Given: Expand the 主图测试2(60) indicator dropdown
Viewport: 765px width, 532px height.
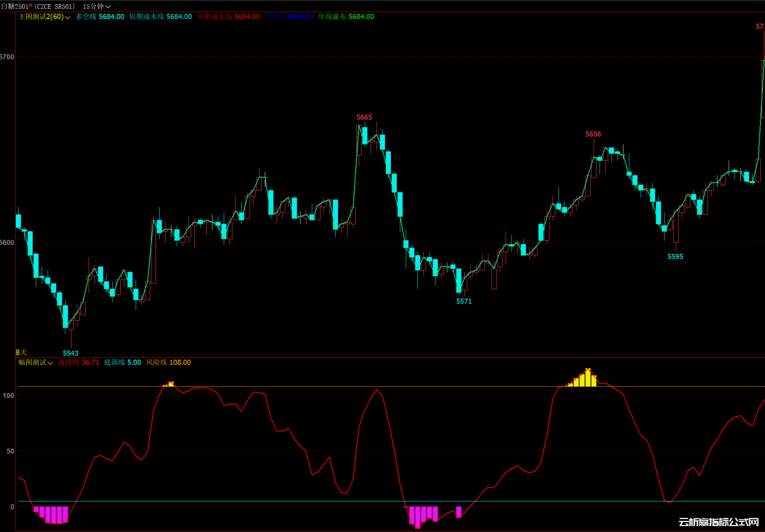Looking at the screenshot, I should coord(45,16).
